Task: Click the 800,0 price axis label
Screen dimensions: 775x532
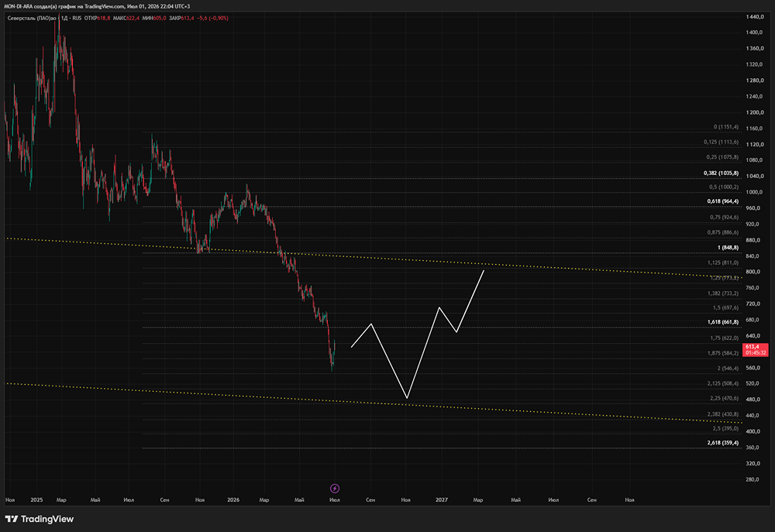Action: tap(753, 272)
